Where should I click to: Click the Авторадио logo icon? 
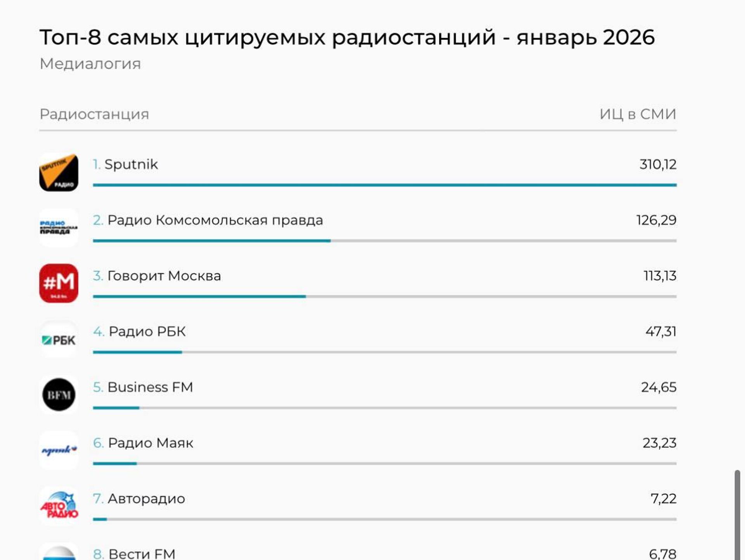click(59, 506)
